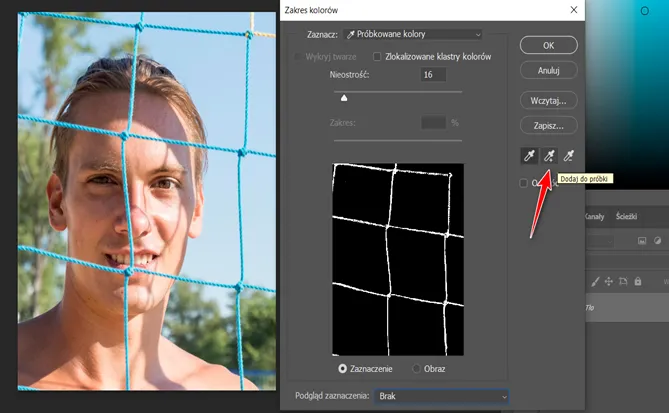Click the adjustment layer filter icon
Viewport: 669px width, 413px height.
pos(658,240)
